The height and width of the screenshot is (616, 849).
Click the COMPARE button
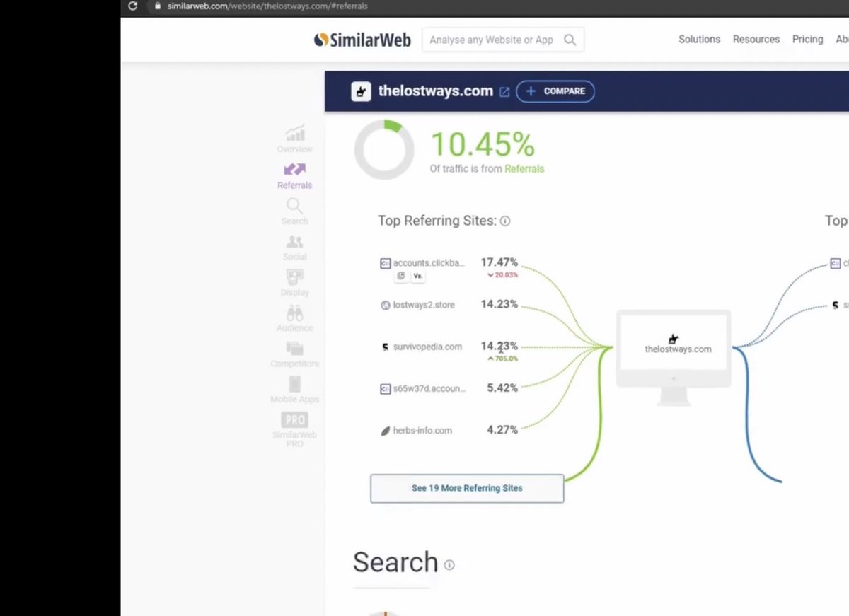(555, 91)
